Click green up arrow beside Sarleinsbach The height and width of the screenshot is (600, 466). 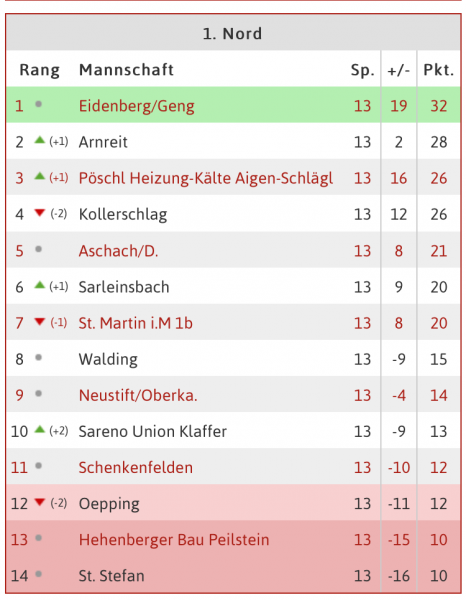click(40, 285)
